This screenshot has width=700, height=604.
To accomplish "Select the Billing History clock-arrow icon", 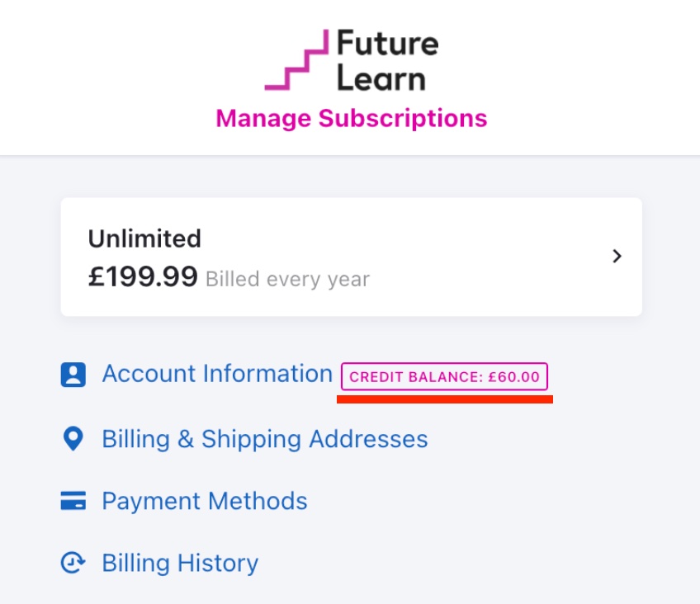I will (73, 562).
